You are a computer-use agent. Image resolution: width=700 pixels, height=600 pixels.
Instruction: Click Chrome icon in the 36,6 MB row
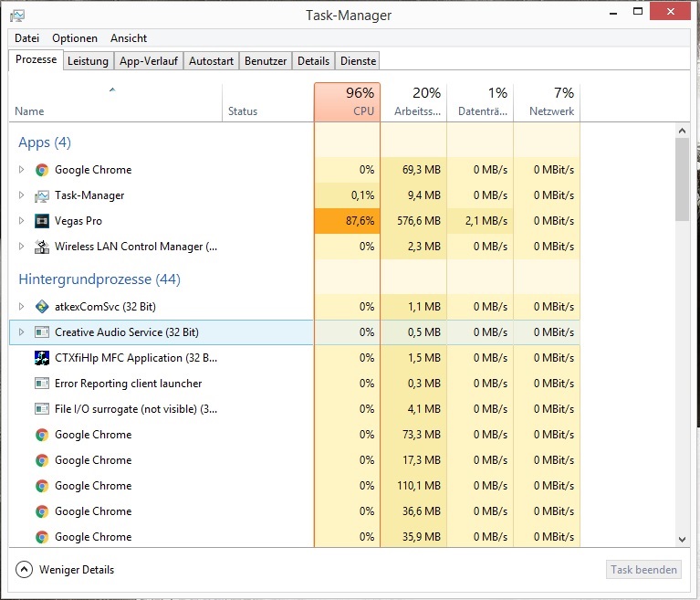(42, 511)
